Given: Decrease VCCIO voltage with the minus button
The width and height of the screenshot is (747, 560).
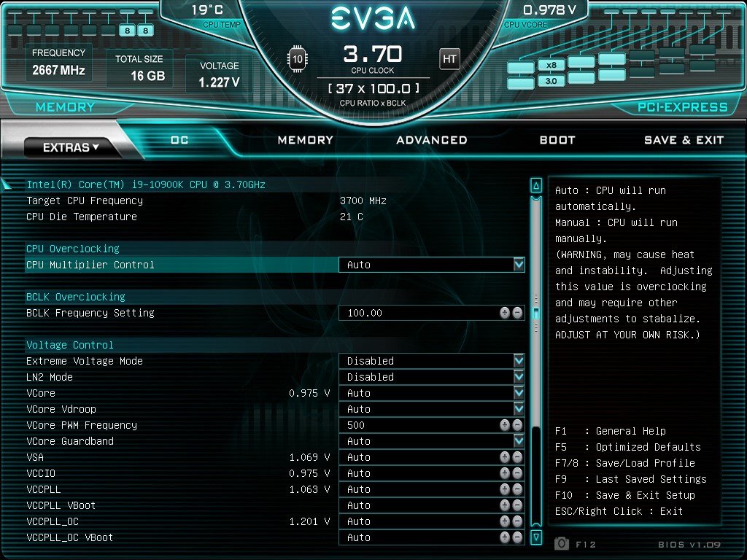Looking at the screenshot, I should [x=517, y=473].
